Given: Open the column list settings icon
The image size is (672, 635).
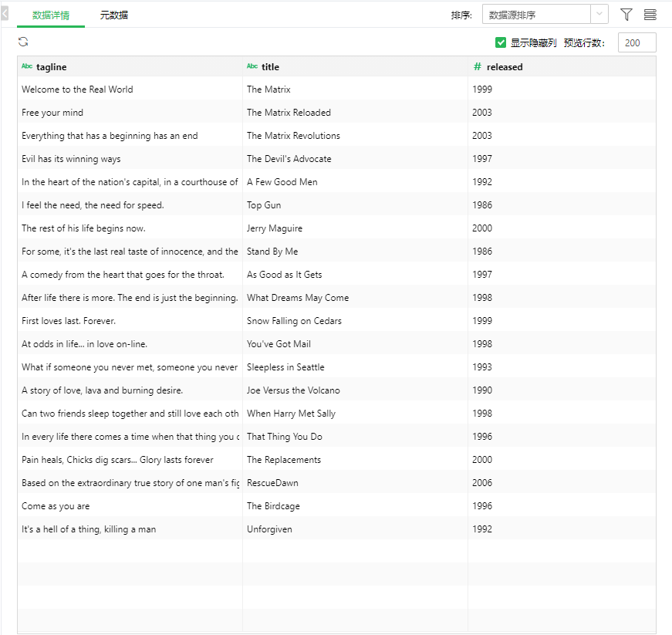Looking at the screenshot, I should (650, 15).
